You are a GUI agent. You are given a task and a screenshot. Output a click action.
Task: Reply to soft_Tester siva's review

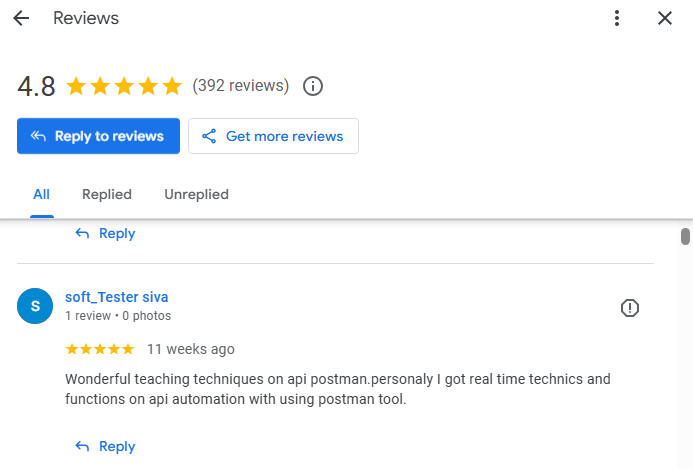105,446
